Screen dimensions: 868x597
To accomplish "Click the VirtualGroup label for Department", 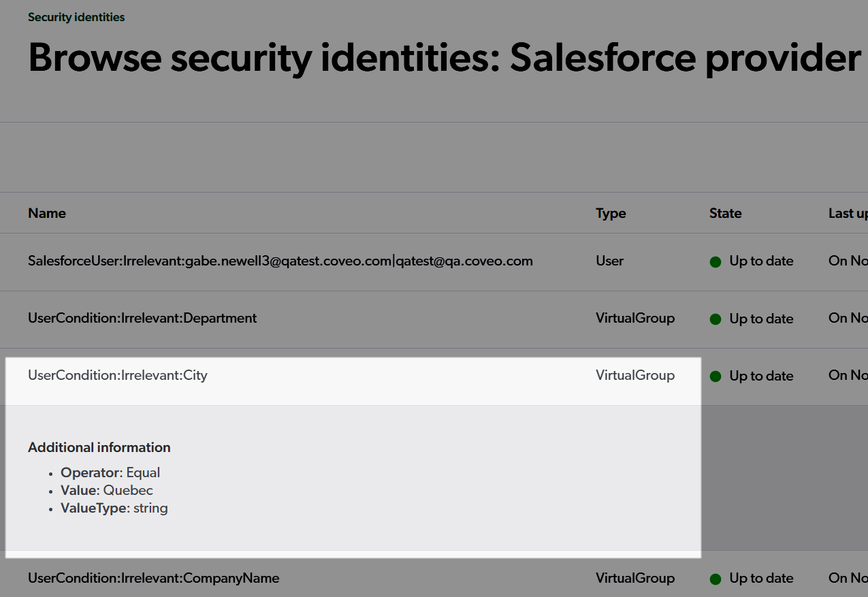I will point(634,318).
